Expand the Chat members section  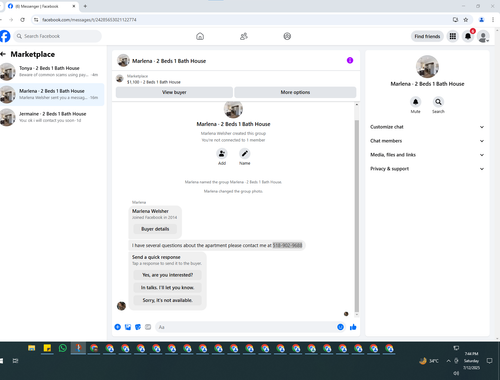427,141
